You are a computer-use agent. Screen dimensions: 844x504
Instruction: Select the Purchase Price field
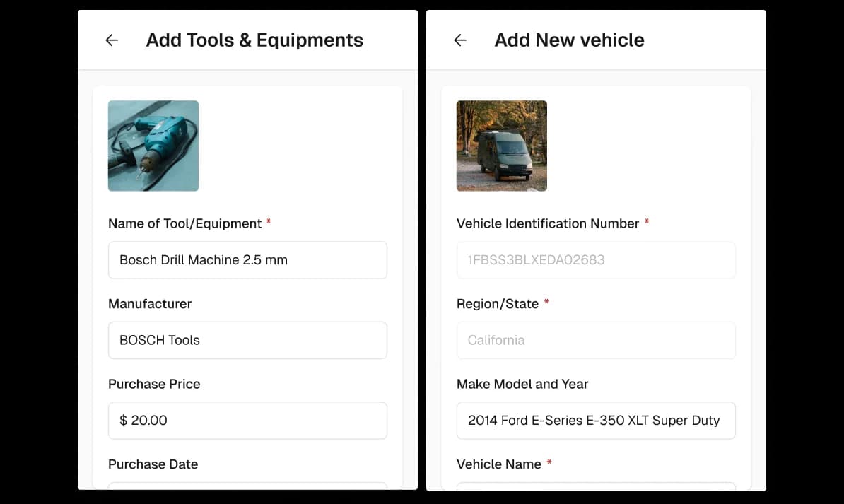(x=247, y=420)
